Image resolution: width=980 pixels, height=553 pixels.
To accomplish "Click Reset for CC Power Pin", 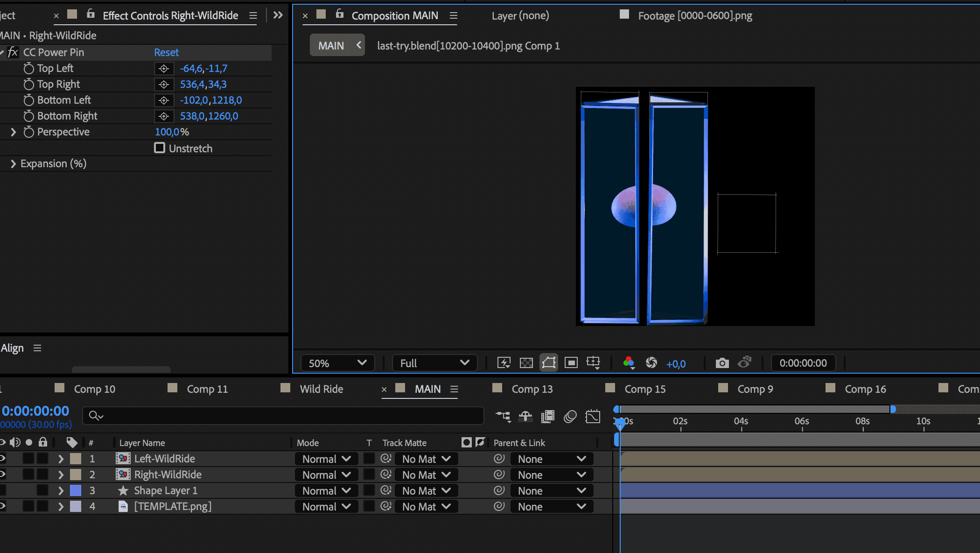I will 166,52.
